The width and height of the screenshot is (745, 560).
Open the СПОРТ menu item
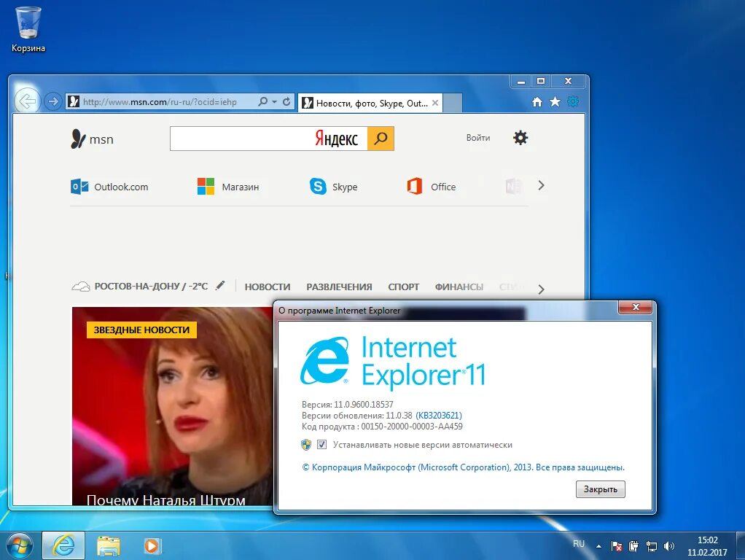click(x=403, y=287)
